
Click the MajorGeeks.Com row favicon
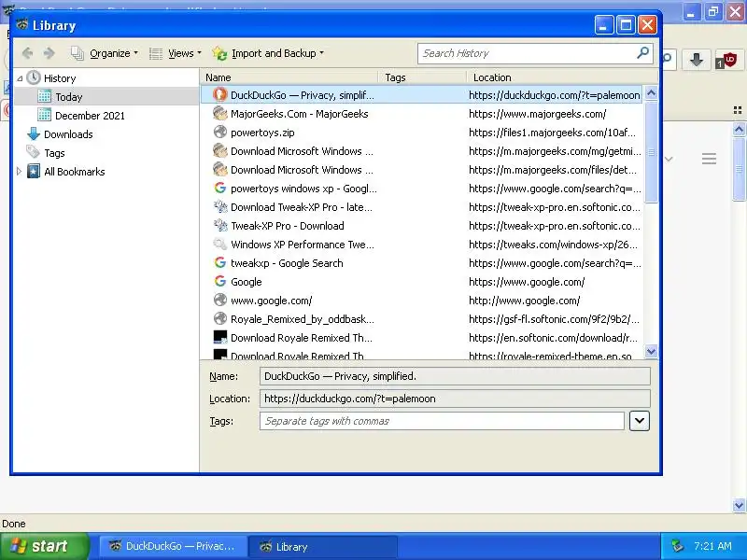click(219, 113)
